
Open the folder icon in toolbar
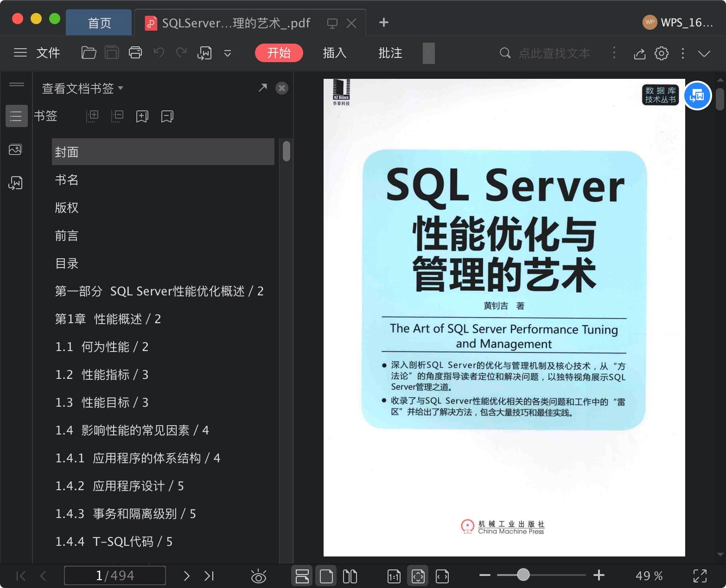[x=89, y=53]
